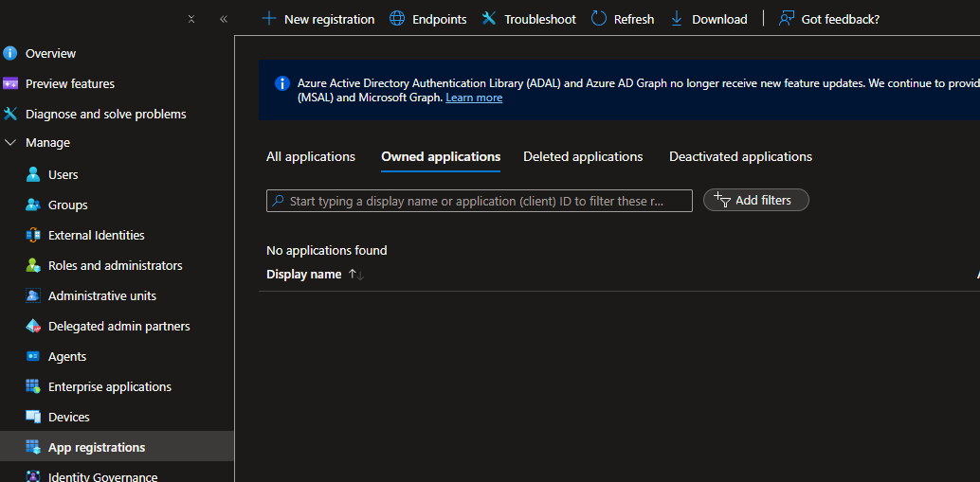This screenshot has width=980, height=482.
Task: Click the Troubleshoot label in toolbar
Action: click(x=540, y=19)
